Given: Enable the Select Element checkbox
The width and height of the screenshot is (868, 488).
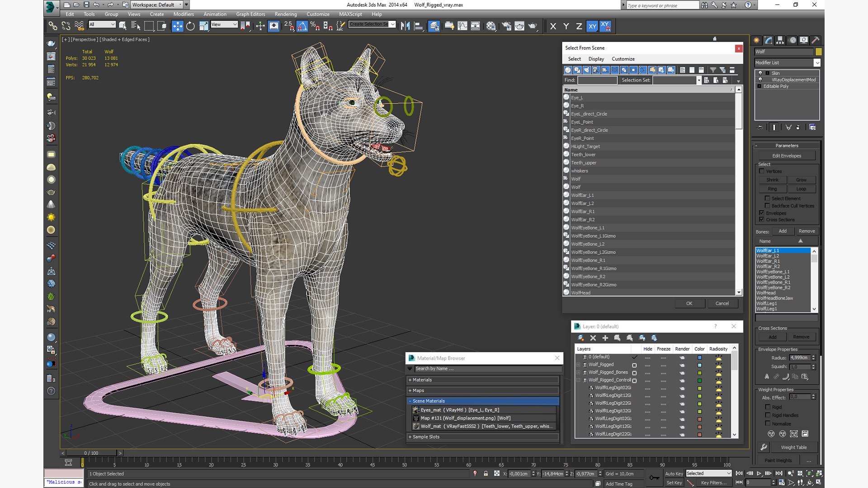Looking at the screenshot, I should pyautogui.click(x=767, y=198).
